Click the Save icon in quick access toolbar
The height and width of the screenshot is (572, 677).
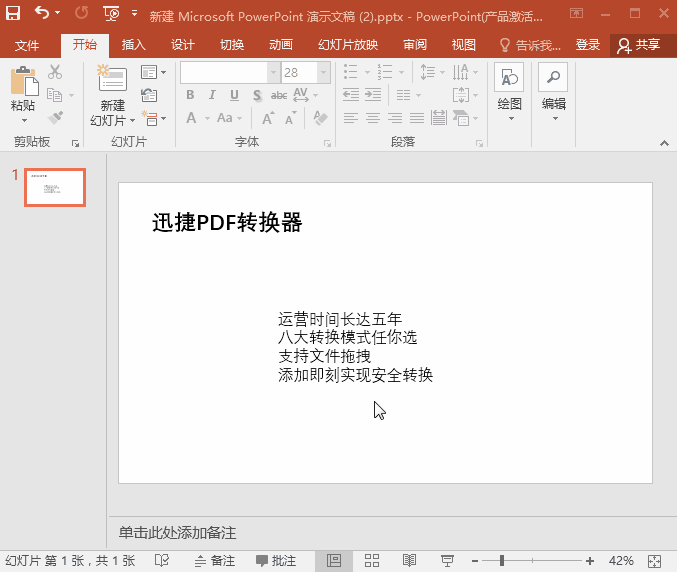coord(13,14)
